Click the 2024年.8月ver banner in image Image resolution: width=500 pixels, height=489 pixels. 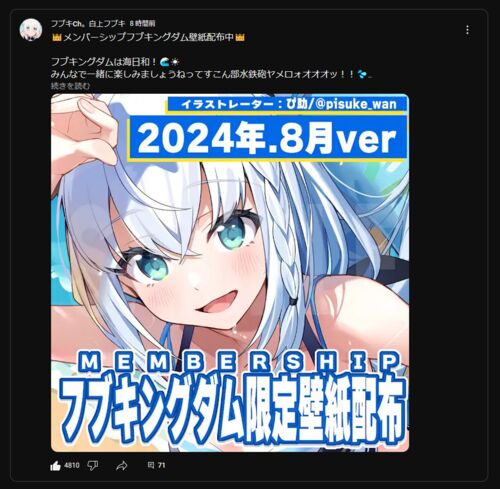(268, 138)
